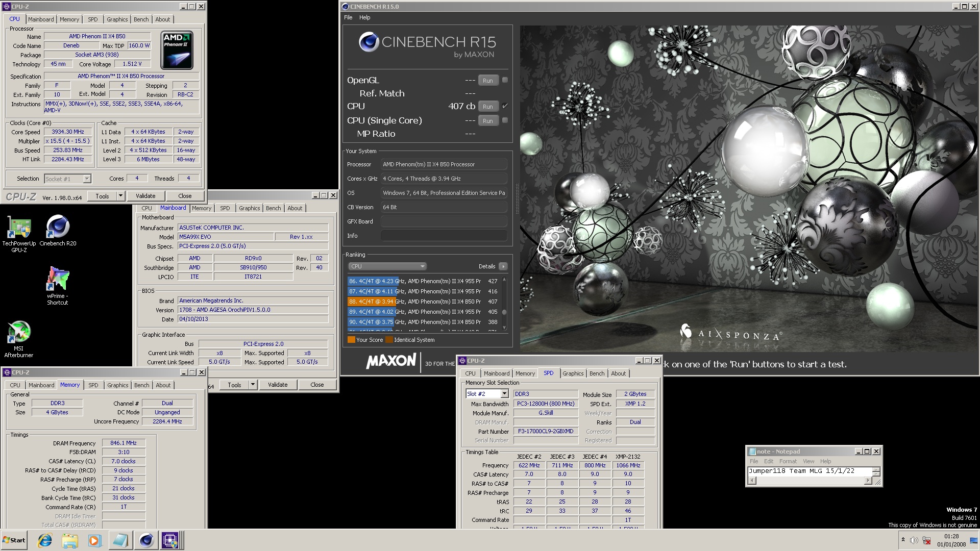Open the File menu in Cinebench
The image size is (980, 551).
point(348,17)
